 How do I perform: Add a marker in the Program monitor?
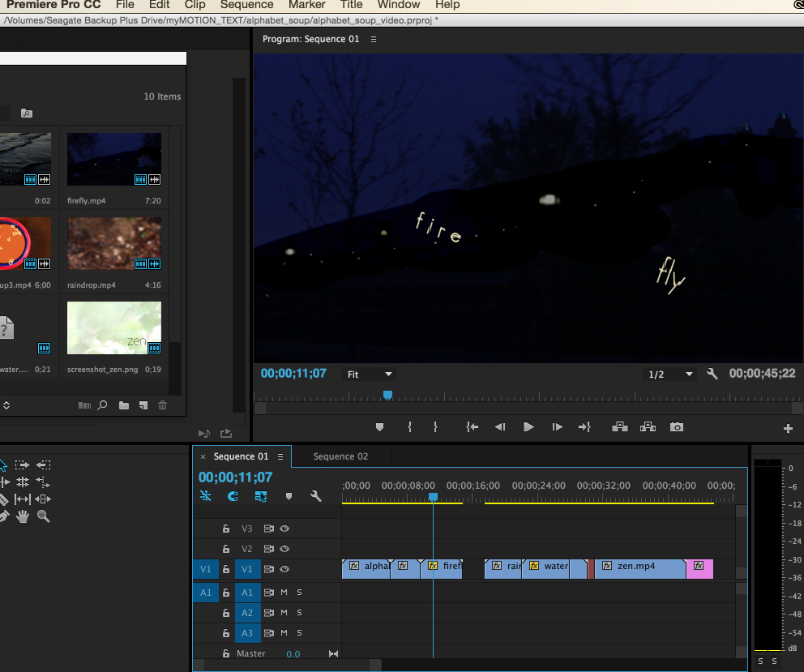(378, 427)
